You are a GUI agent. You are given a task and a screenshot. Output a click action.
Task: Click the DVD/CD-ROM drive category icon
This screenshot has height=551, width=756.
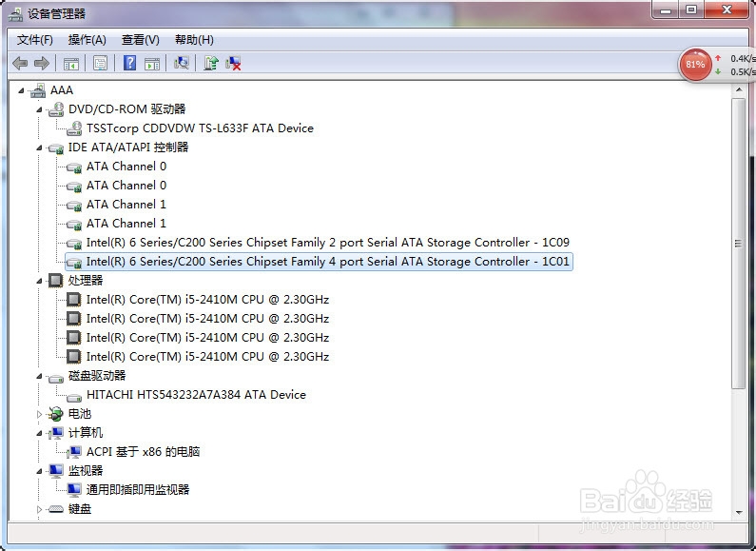click(x=56, y=109)
